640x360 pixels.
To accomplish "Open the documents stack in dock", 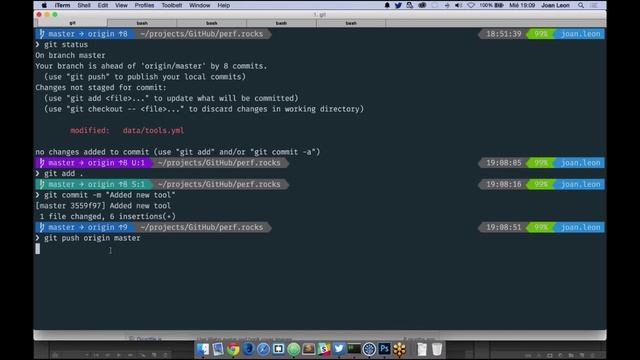I will click(x=422, y=349).
